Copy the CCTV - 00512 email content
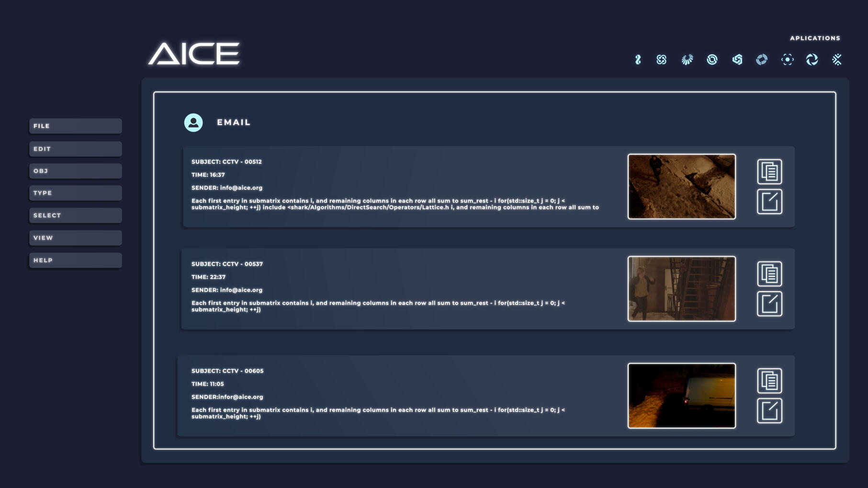The width and height of the screenshot is (868, 488). [x=769, y=172]
